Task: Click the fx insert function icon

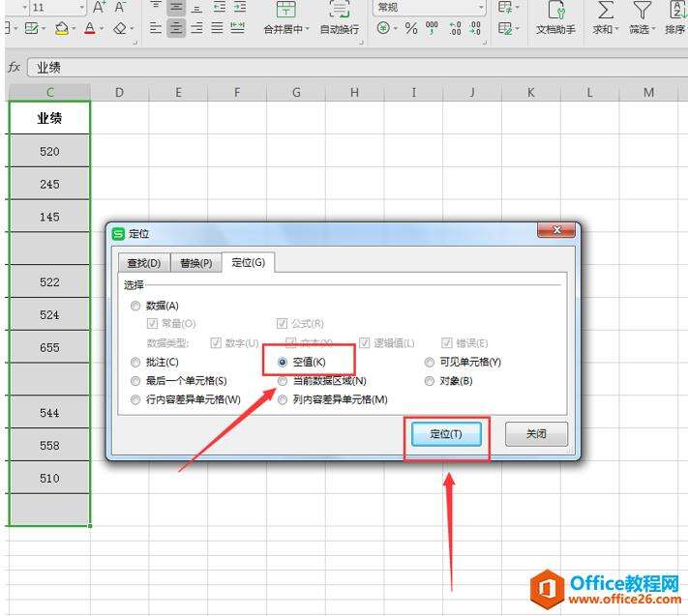Action: pos(15,68)
